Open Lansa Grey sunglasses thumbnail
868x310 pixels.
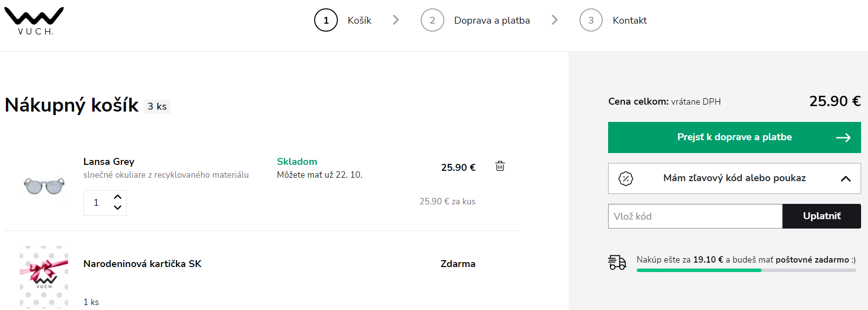43,186
